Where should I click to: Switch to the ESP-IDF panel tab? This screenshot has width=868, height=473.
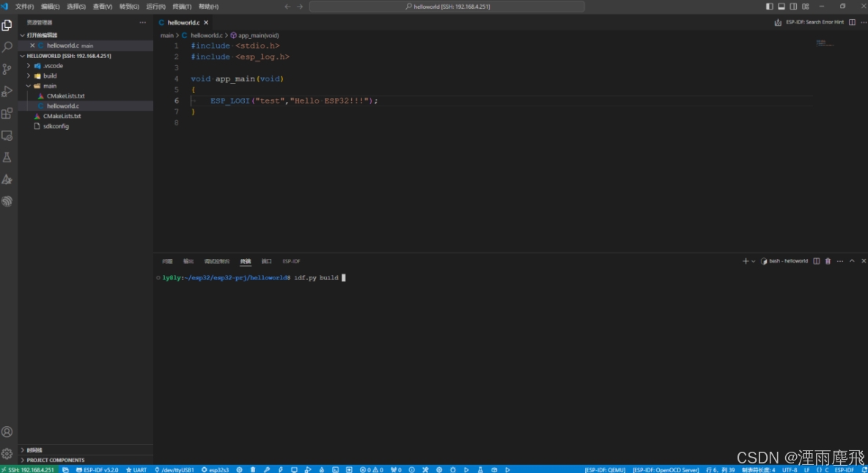(291, 261)
